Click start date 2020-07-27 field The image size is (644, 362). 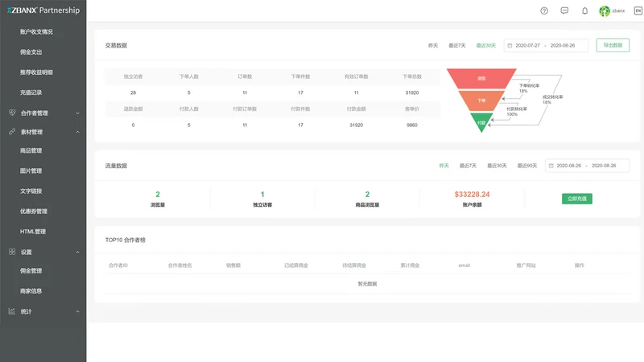pos(528,46)
